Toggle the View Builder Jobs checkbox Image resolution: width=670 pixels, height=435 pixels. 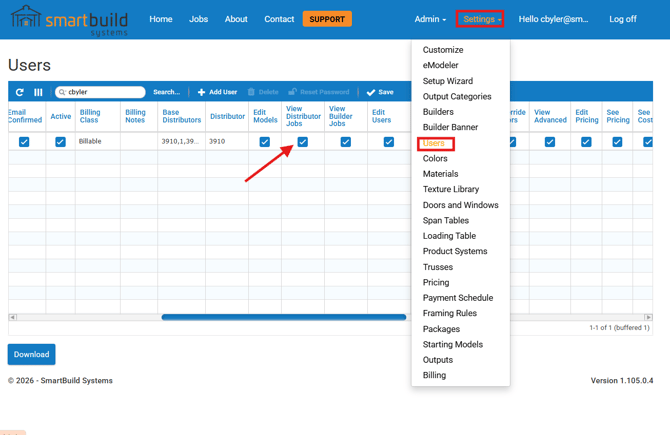coord(346,142)
